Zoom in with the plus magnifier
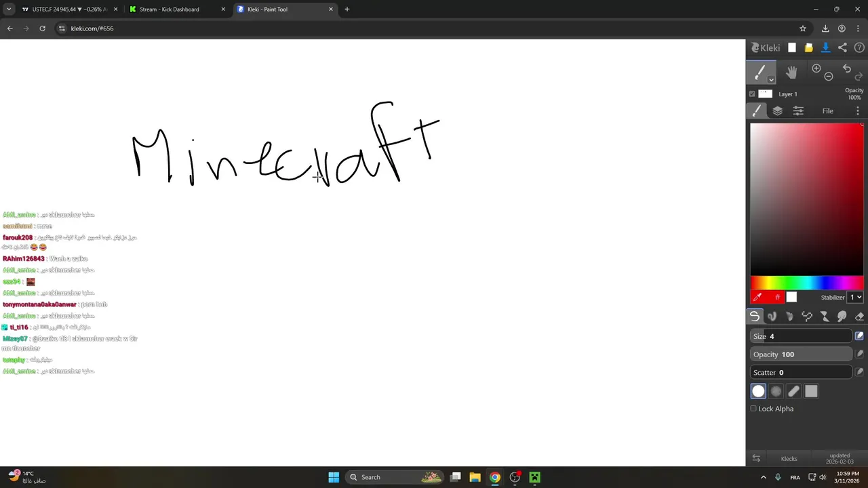 point(816,68)
